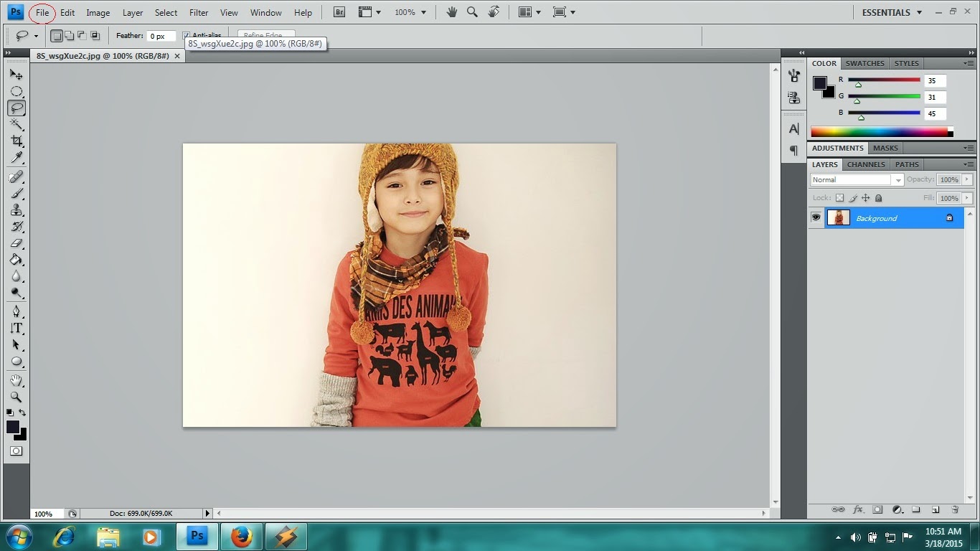Click the Feather input field
The width and height of the screenshot is (980, 551).
coord(161,36)
